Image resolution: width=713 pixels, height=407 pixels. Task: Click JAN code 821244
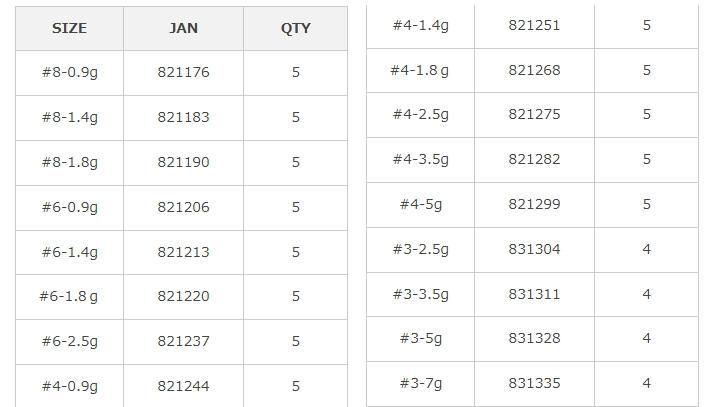(183, 386)
